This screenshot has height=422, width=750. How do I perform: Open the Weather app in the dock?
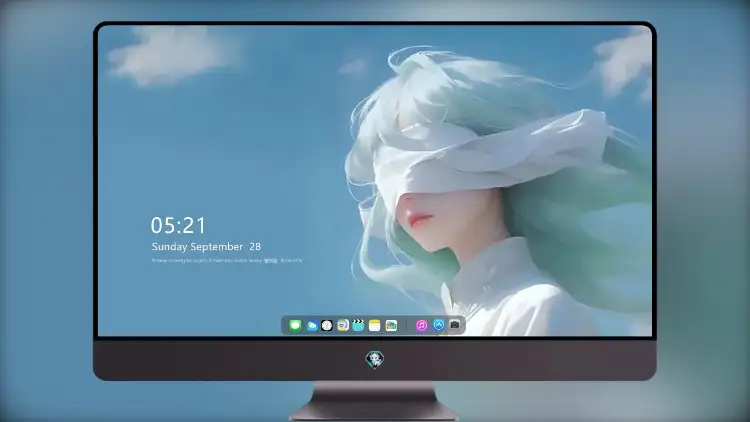pyautogui.click(x=311, y=325)
